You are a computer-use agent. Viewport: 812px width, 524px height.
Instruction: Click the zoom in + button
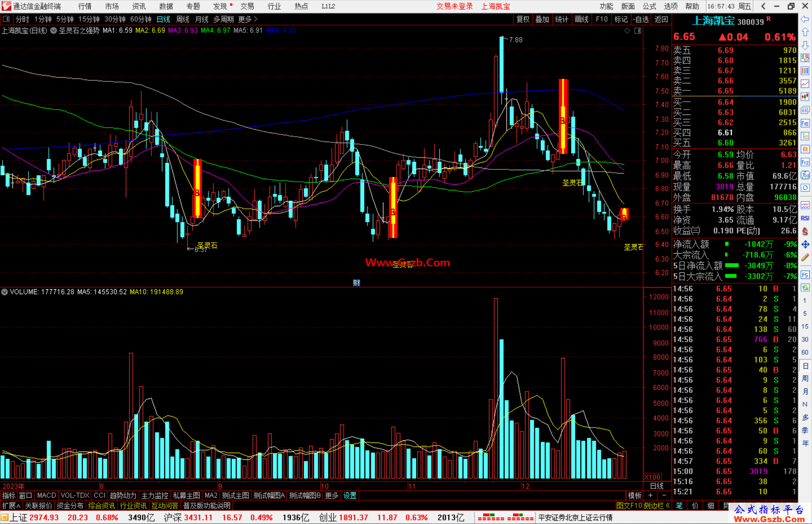pos(650,495)
